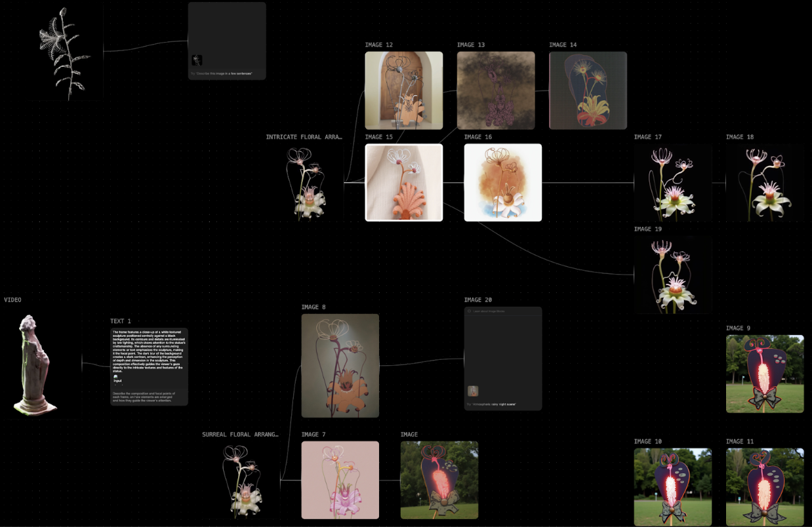Select the Image 19 flower thumbnail
The image size is (812, 527).
(x=672, y=274)
